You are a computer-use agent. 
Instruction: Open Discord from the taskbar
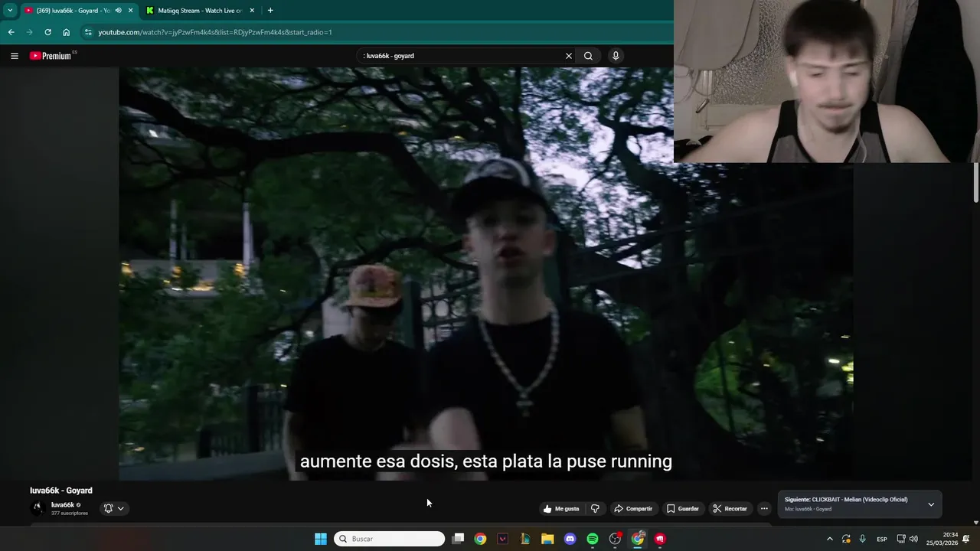[570, 539]
